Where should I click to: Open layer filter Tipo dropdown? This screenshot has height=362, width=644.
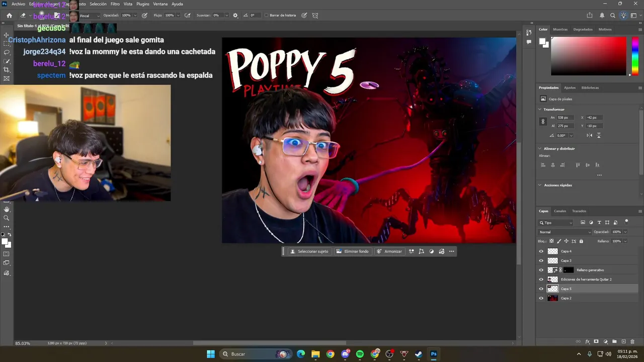pyautogui.click(x=556, y=222)
